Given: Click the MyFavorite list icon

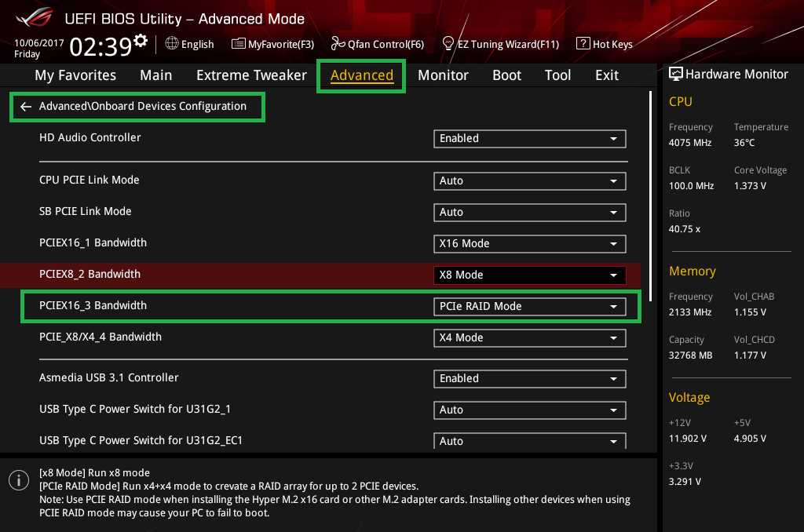Looking at the screenshot, I should click(238, 44).
